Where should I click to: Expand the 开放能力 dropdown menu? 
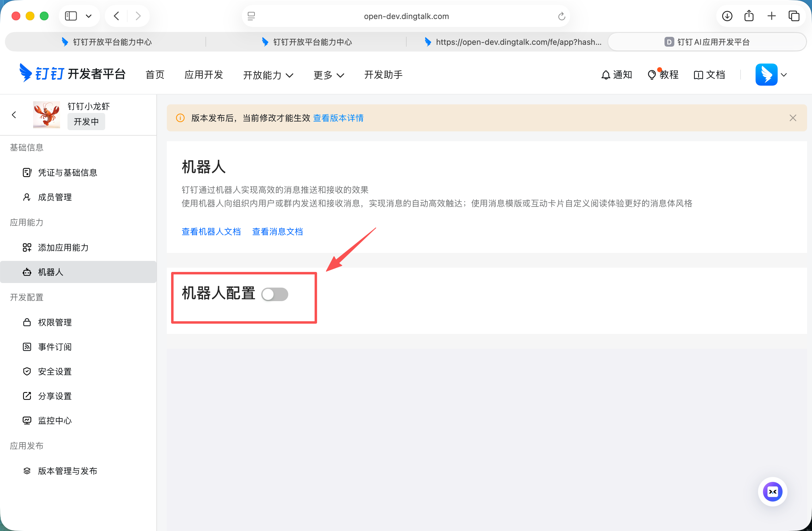click(x=268, y=75)
